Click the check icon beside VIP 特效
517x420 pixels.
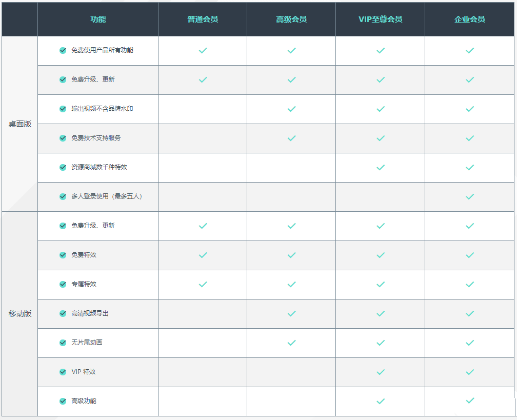(63, 372)
